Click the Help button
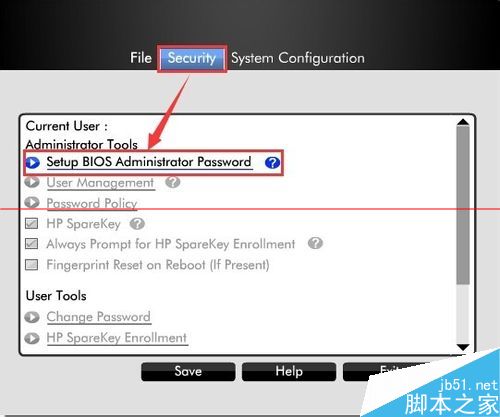 click(x=289, y=372)
